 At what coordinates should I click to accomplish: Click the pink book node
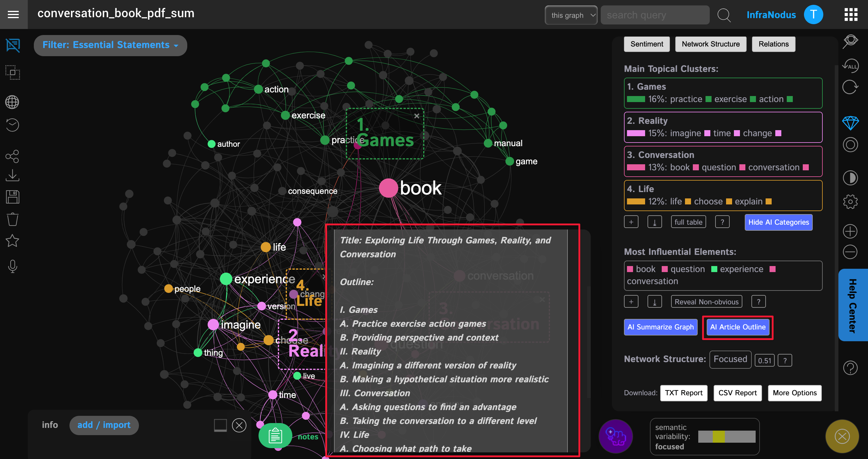pos(388,188)
